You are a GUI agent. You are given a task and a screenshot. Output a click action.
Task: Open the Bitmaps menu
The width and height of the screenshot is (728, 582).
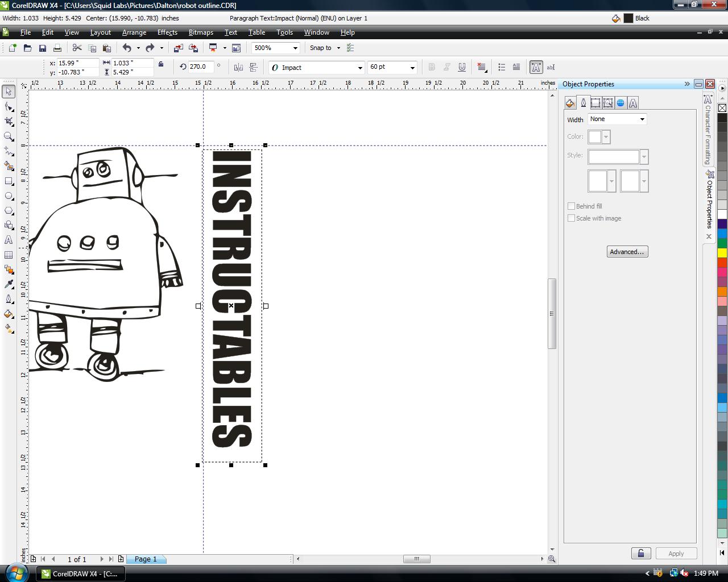tap(201, 32)
